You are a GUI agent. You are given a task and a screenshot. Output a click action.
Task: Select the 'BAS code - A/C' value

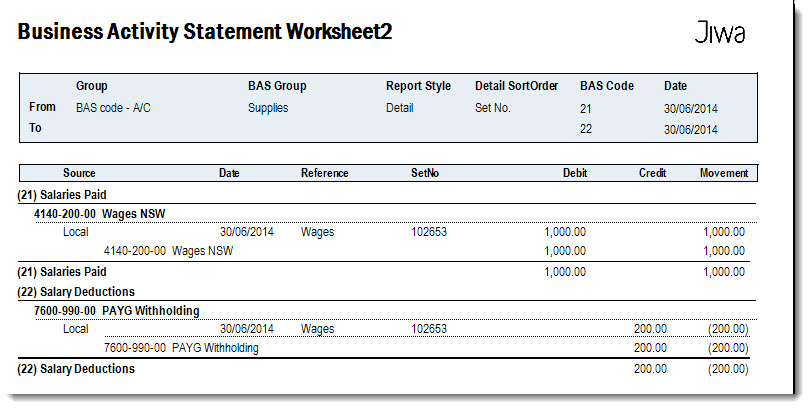click(113, 108)
